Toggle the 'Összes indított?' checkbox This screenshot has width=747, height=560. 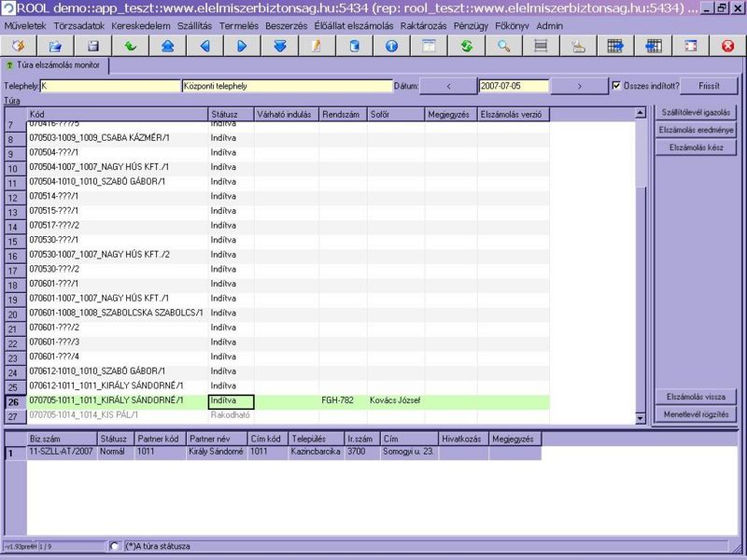[616, 86]
